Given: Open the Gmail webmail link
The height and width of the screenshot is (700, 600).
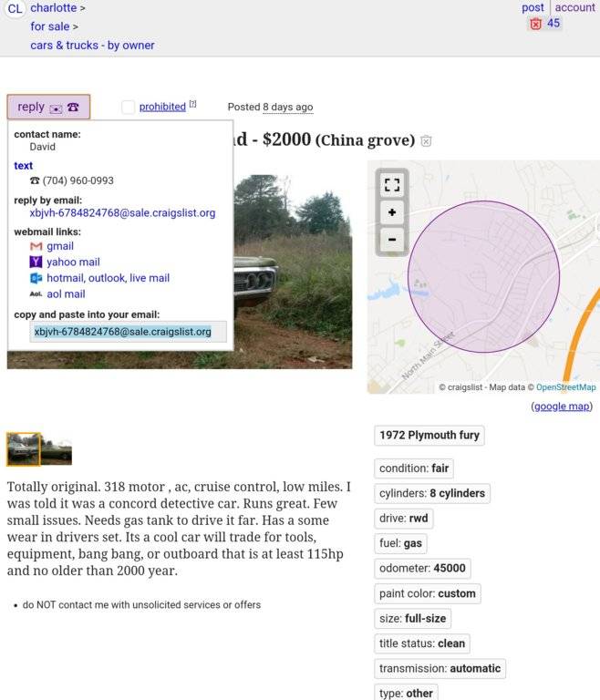Looking at the screenshot, I should (x=60, y=246).
